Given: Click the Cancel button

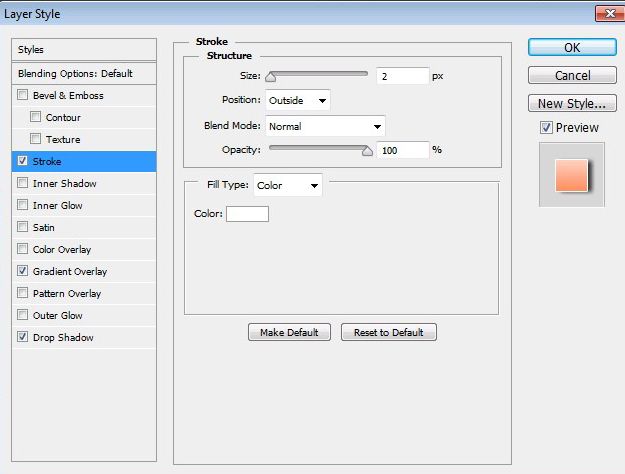Looking at the screenshot, I should click(572, 76).
